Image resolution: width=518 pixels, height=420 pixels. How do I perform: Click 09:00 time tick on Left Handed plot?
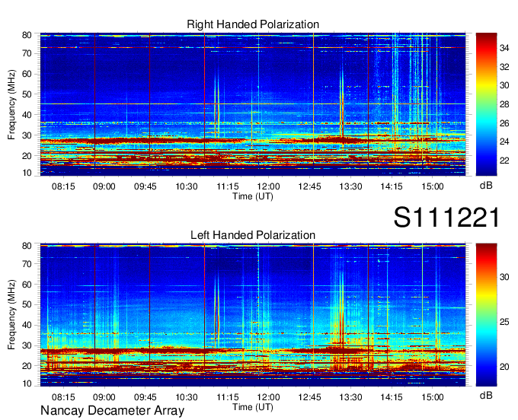tap(104, 397)
